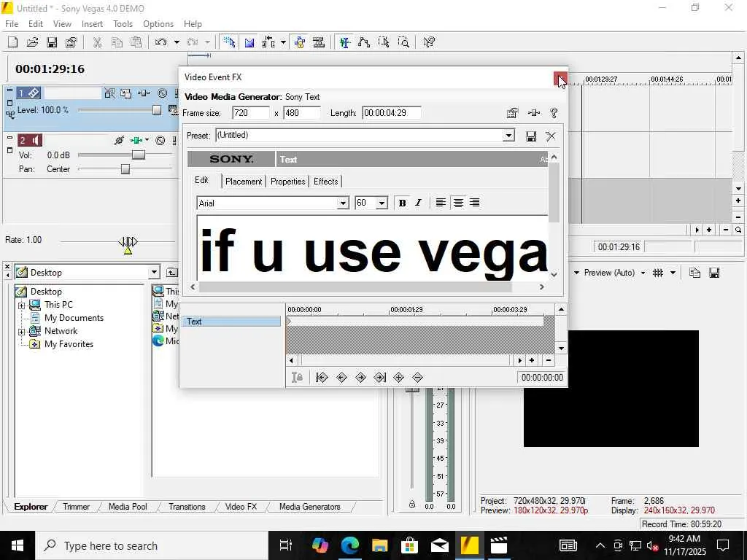Image resolution: width=747 pixels, height=560 pixels.
Task: Open the font size 60 dropdown
Action: click(x=382, y=203)
